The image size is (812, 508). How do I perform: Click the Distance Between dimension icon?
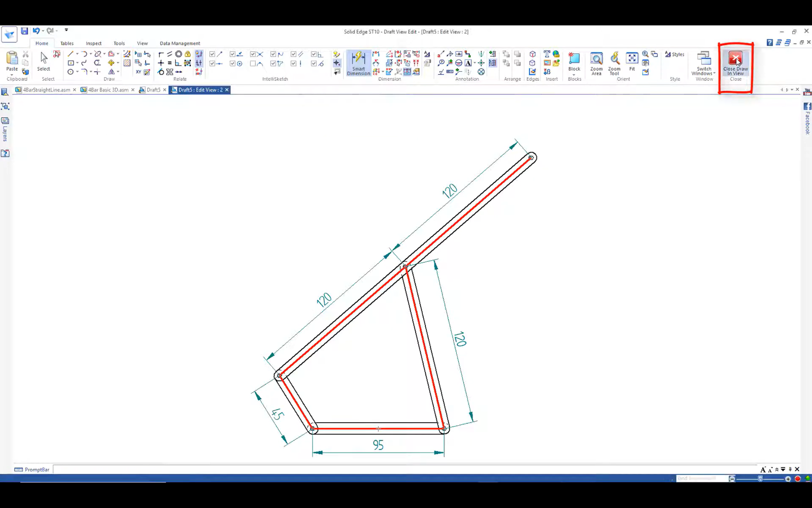point(376,54)
